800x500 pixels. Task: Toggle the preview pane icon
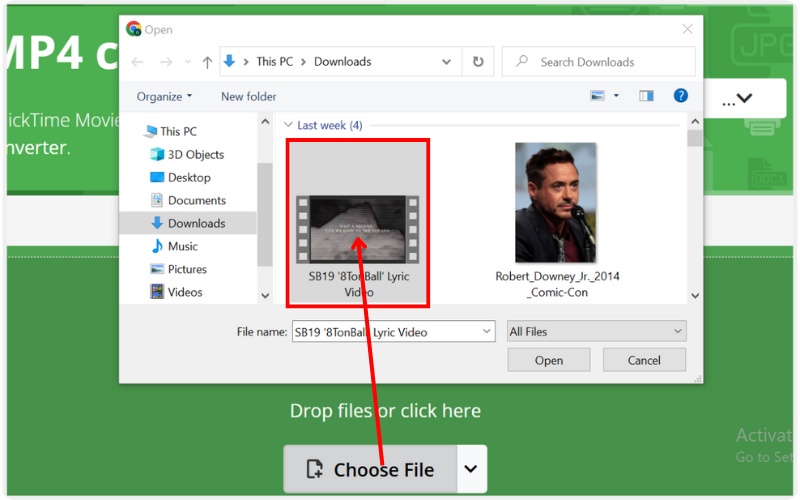point(646,96)
